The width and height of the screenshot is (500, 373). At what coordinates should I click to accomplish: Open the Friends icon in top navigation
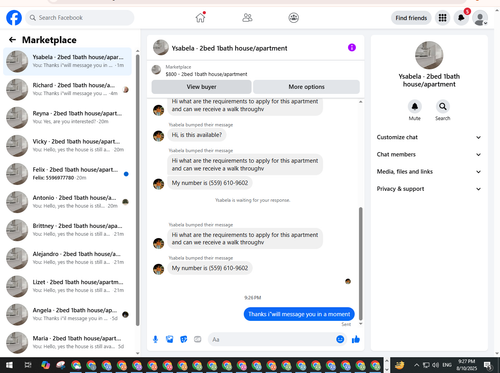coord(247,18)
